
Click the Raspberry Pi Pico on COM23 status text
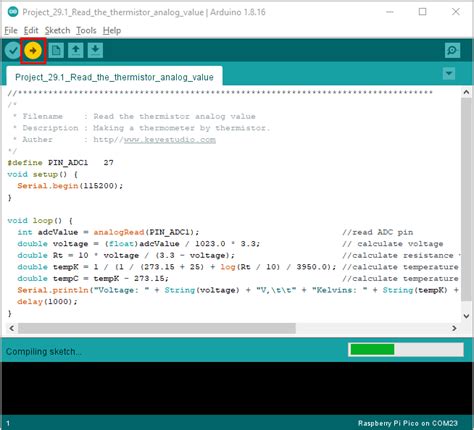click(x=408, y=423)
